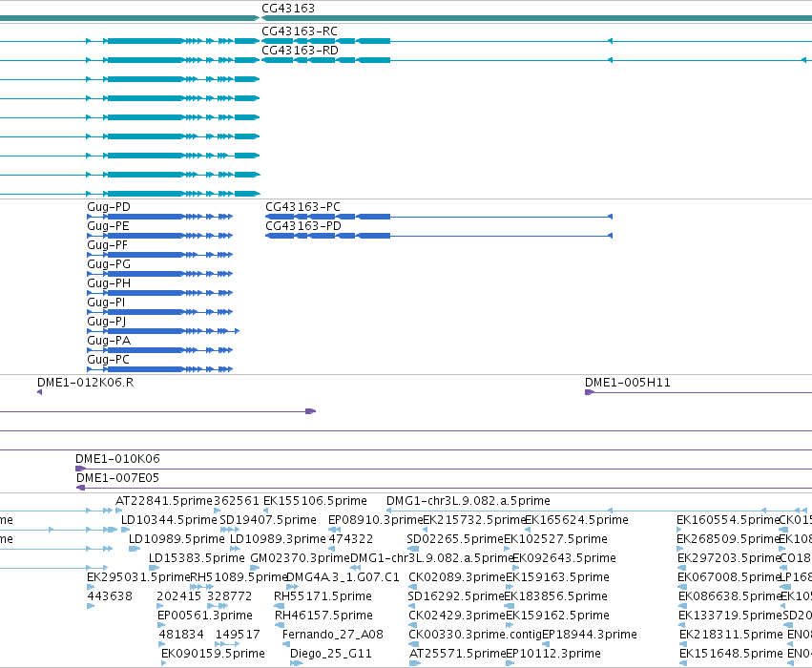
Task: Select the DME1-007E05 clone label
Action: pos(117,477)
